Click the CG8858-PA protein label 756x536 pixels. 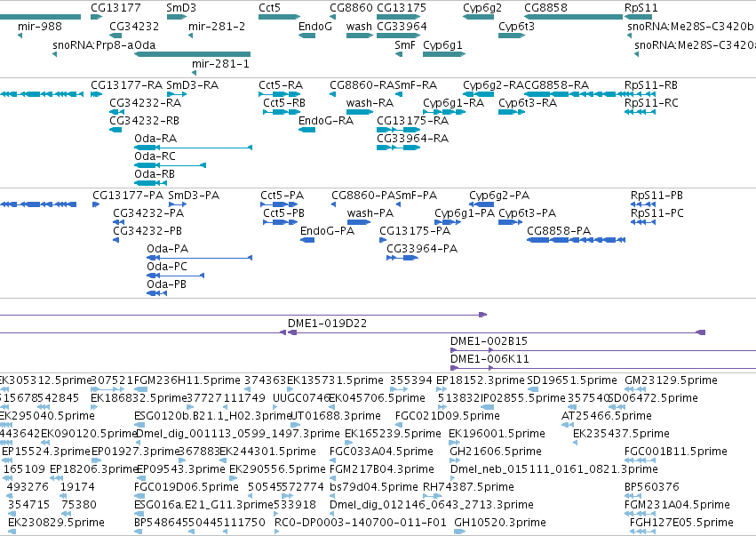point(559,232)
